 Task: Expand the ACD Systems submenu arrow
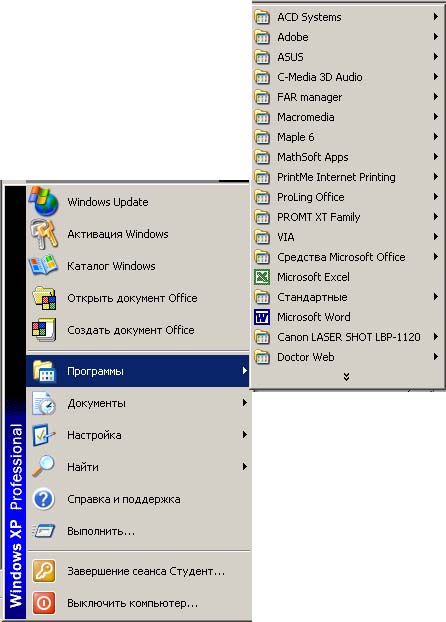click(436, 17)
